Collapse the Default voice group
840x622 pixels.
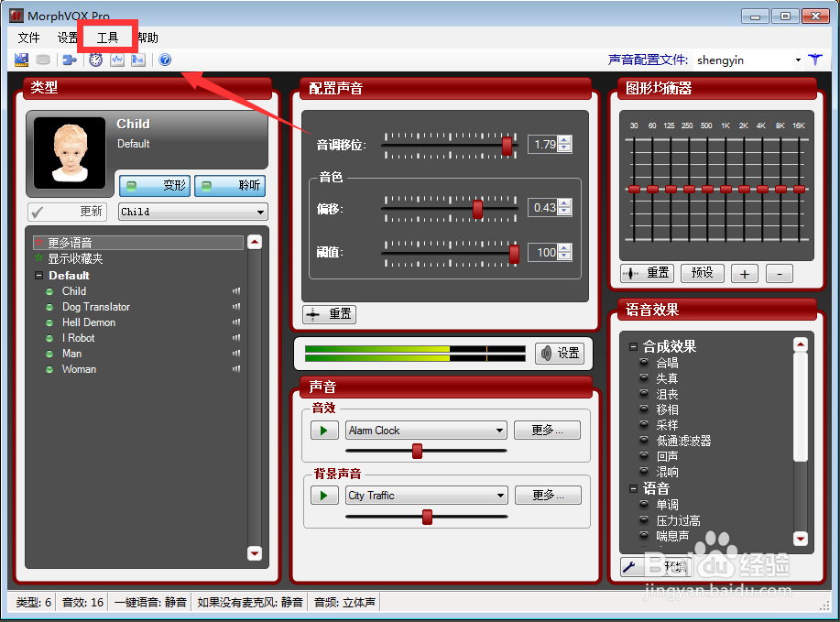pos(38,276)
